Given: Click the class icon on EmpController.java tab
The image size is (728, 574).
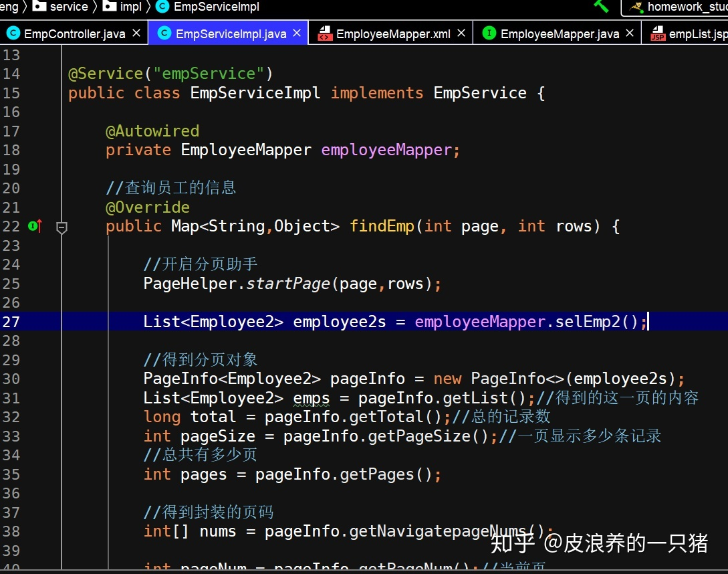Looking at the screenshot, I should coord(13,33).
